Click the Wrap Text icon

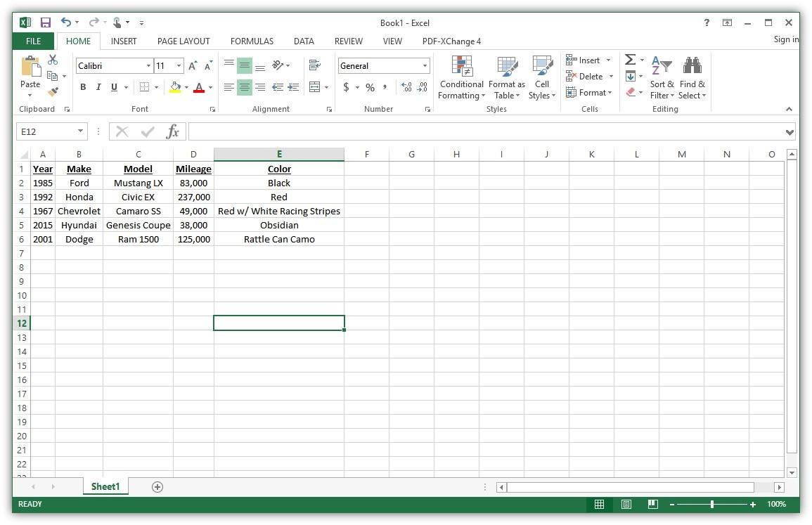314,65
